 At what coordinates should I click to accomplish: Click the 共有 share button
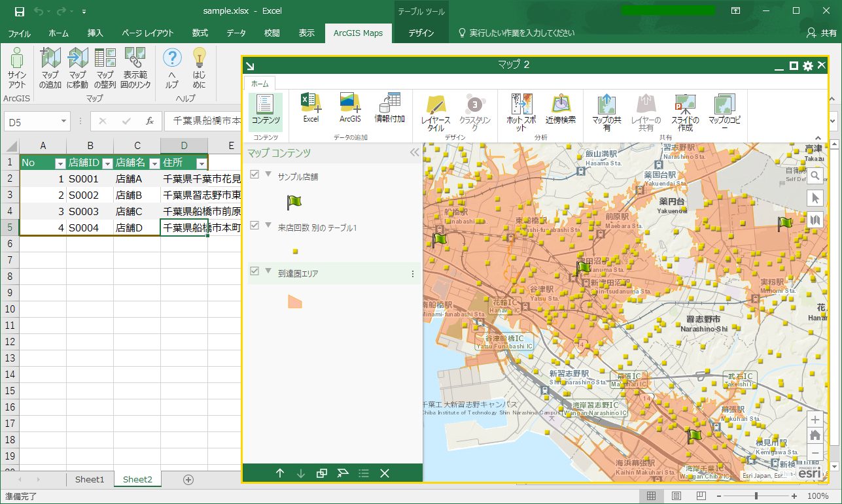[x=821, y=33]
